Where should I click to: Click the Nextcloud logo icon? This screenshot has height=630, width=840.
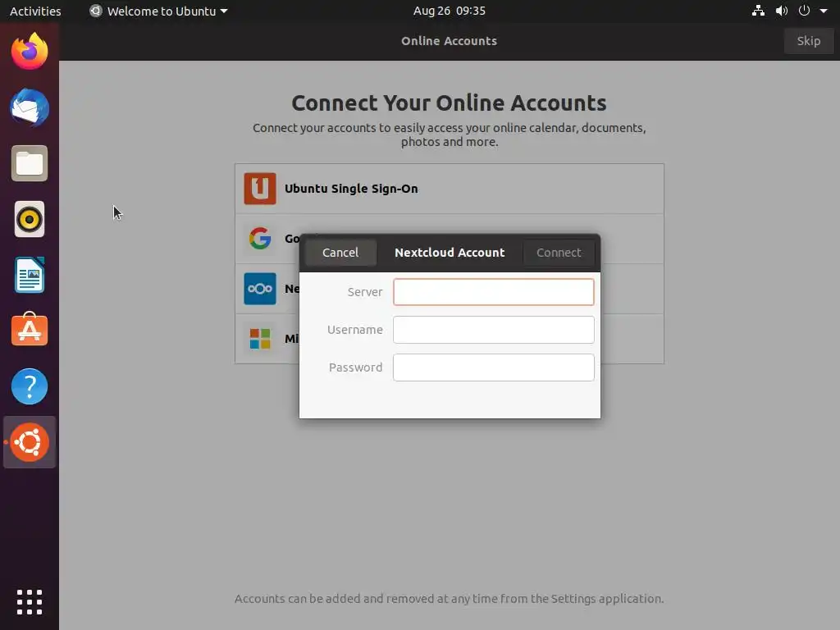(x=260, y=289)
